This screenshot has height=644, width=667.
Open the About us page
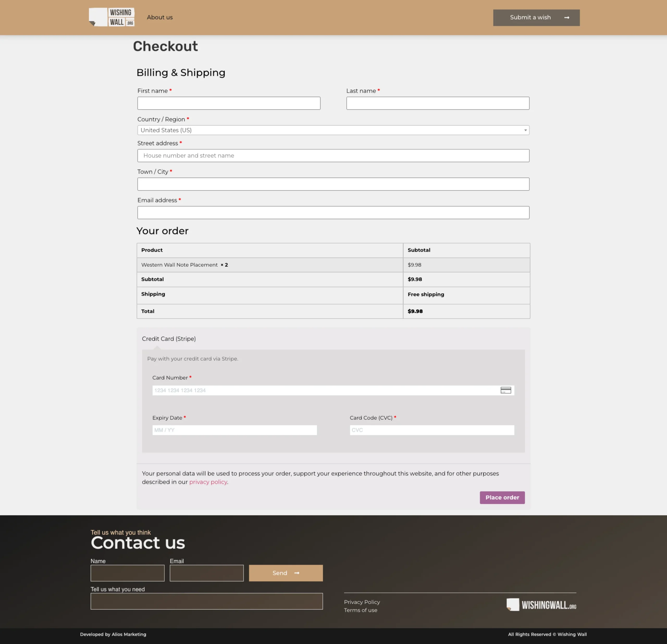160,17
